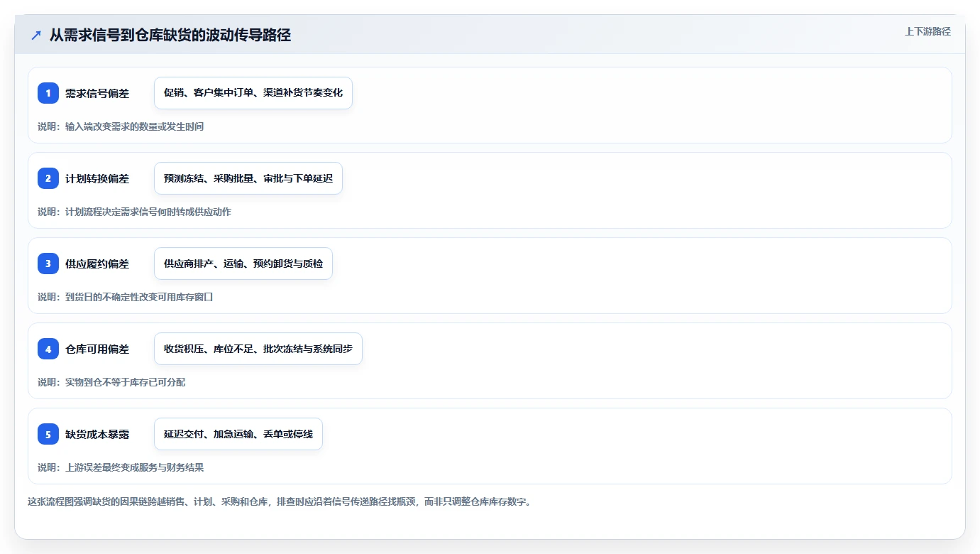Click the step 3 number badge
980x554 pixels.
[x=48, y=264]
